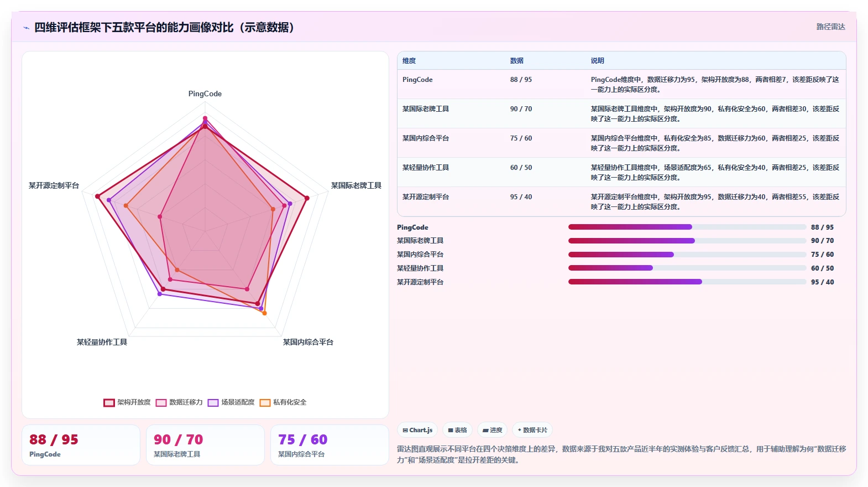
Task: Click the 95 / 40 progress value
Action: (822, 282)
